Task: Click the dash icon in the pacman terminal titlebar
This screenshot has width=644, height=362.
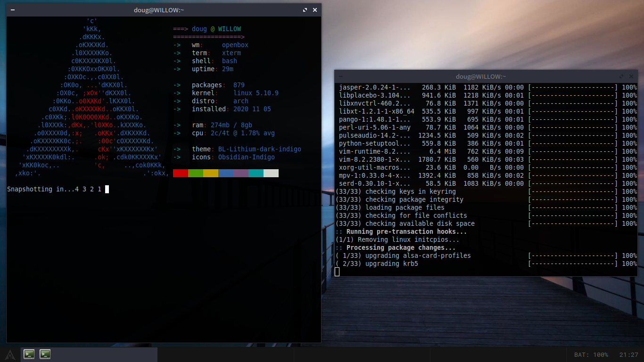Action: 341,76
